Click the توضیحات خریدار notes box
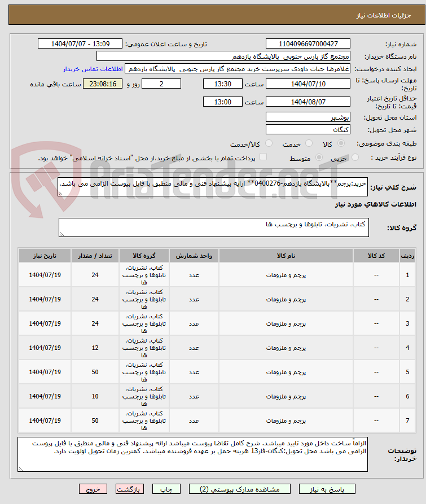 point(192,454)
